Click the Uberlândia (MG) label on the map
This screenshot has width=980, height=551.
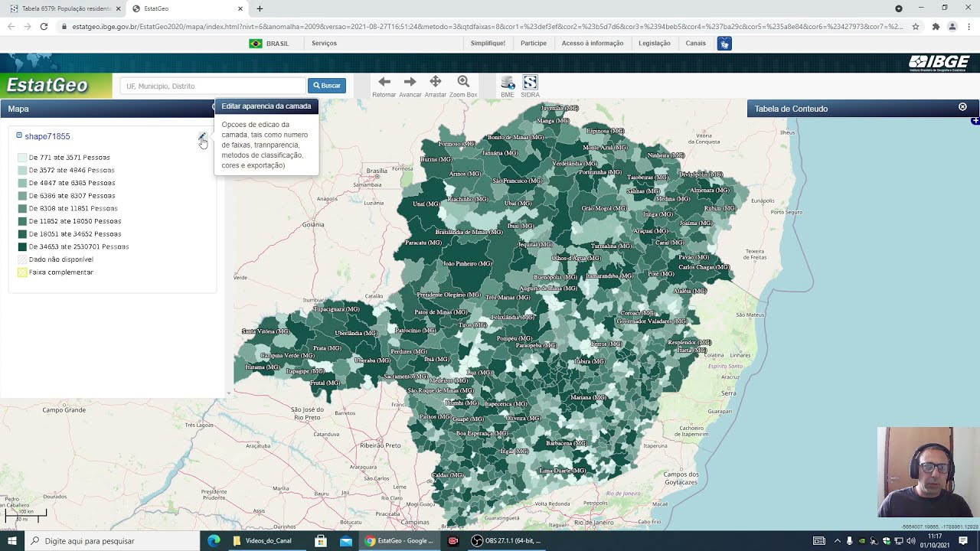point(357,333)
